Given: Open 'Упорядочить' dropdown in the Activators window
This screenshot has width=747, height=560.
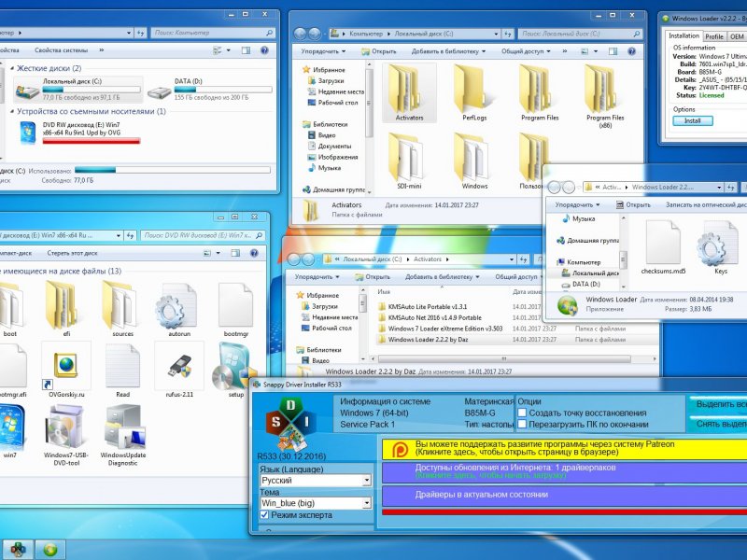Looking at the screenshot, I should tap(317, 276).
